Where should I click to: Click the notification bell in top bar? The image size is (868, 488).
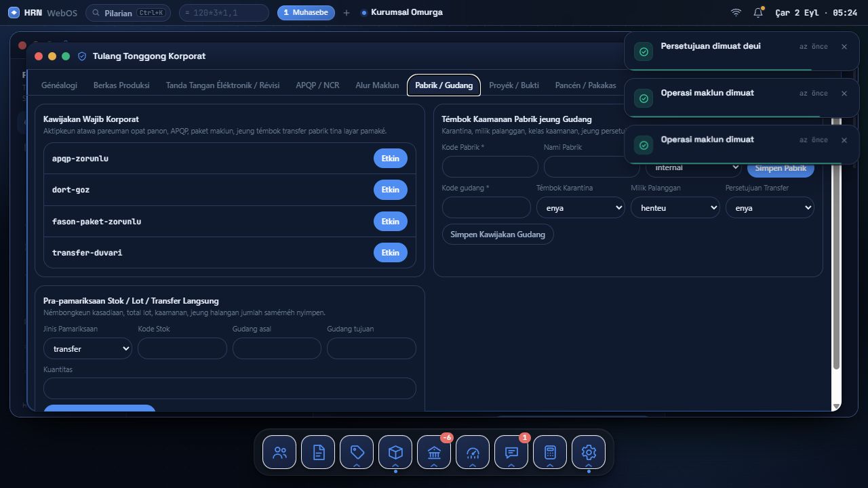point(758,12)
